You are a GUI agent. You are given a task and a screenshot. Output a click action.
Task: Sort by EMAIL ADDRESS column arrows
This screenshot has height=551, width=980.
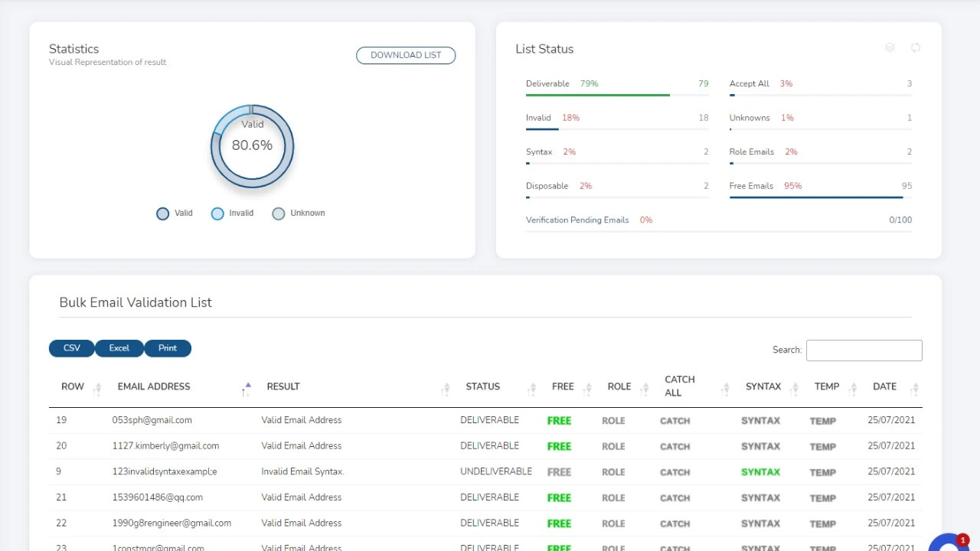[x=246, y=390]
